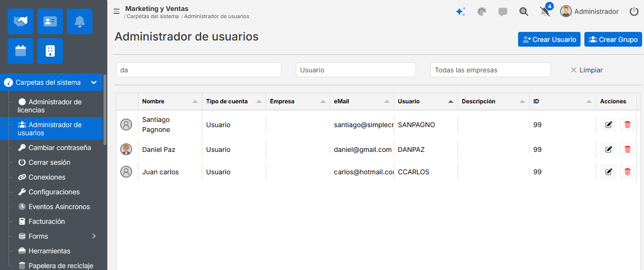Select Administrador de usuarios menu item
Viewport: 644px width, 270px height.
52,129
